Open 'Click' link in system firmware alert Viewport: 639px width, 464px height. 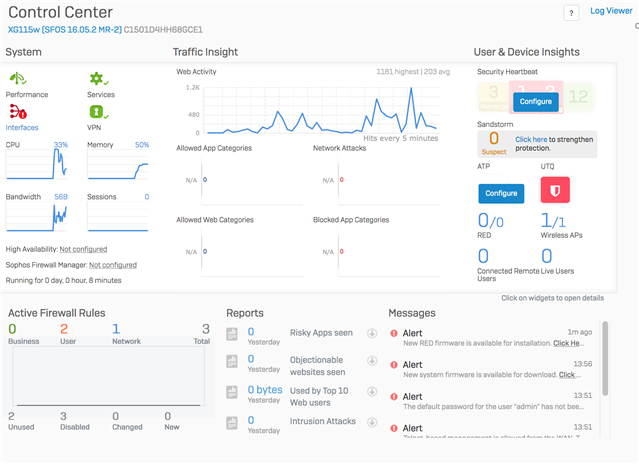point(569,375)
